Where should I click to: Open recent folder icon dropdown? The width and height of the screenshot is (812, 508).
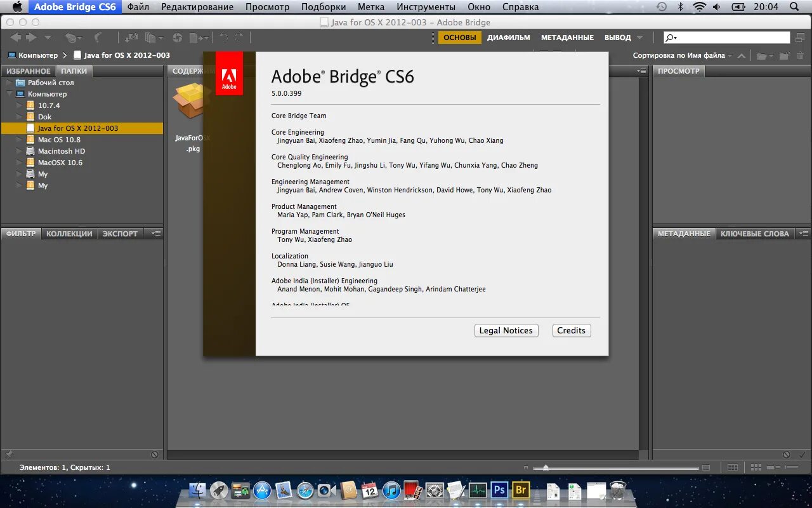point(764,56)
